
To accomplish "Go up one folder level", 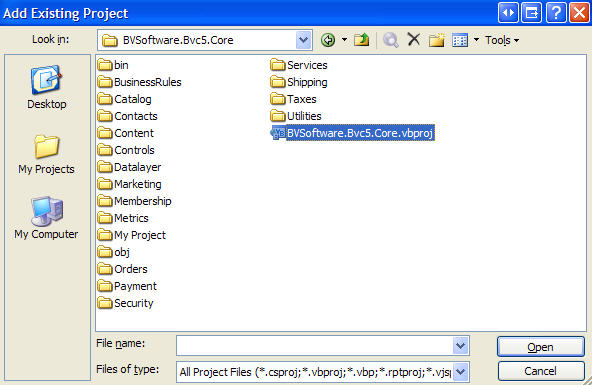I will coord(361,40).
